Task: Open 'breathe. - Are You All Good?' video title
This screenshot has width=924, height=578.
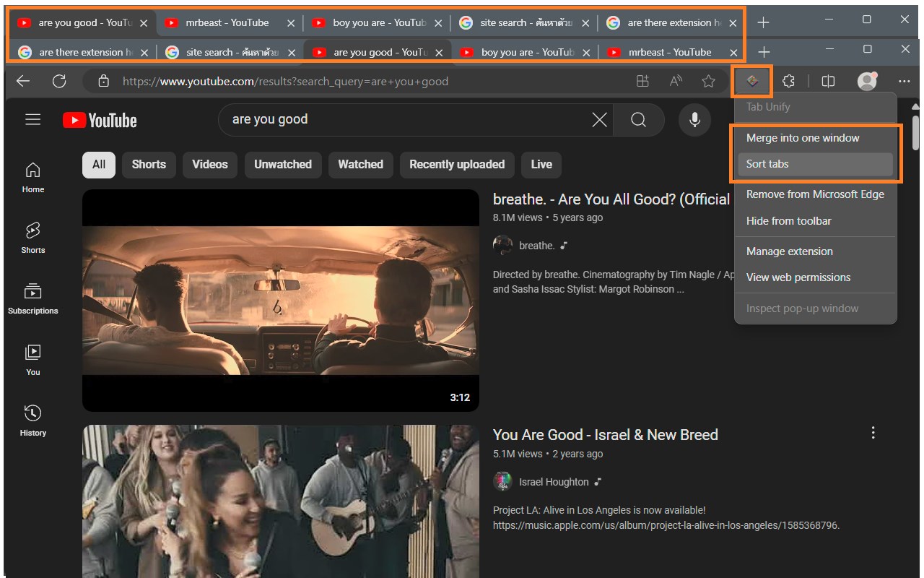Action: [611, 199]
